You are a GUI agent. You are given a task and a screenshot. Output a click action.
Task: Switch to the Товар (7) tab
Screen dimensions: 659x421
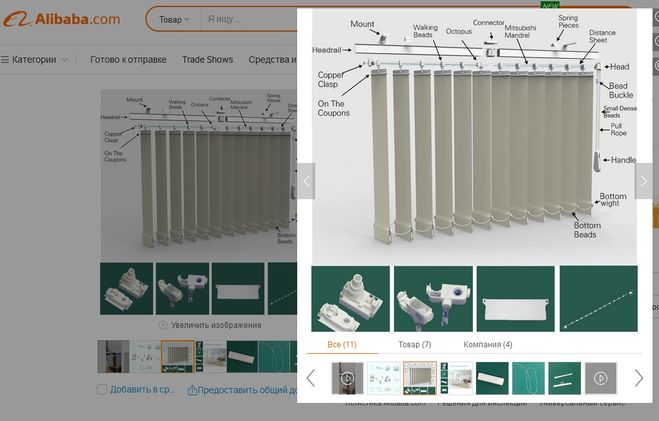click(x=414, y=344)
